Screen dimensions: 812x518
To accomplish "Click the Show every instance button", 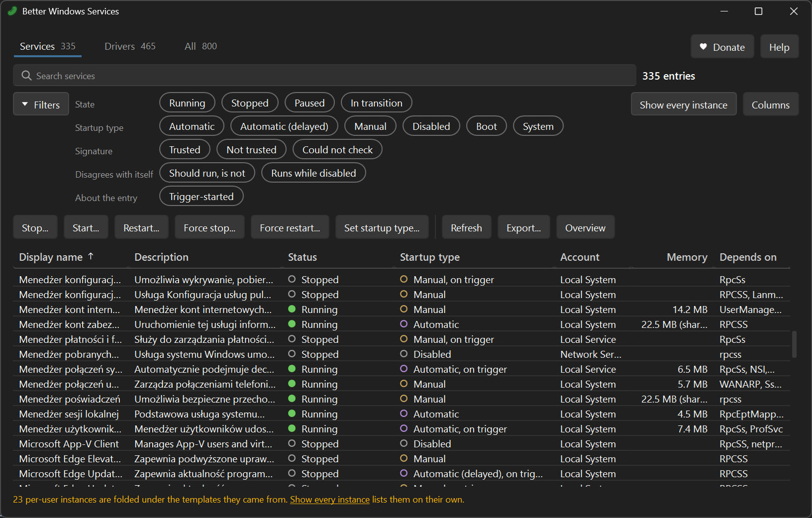I will [683, 104].
